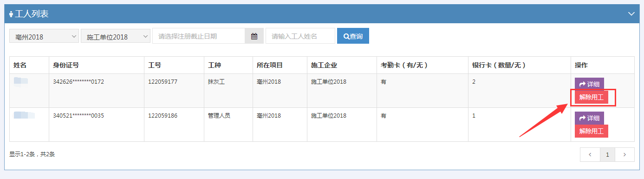This screenshot has width=644, height=179.
Task: Open the 亳州2018 project dropdown
Action: point(44,36)
